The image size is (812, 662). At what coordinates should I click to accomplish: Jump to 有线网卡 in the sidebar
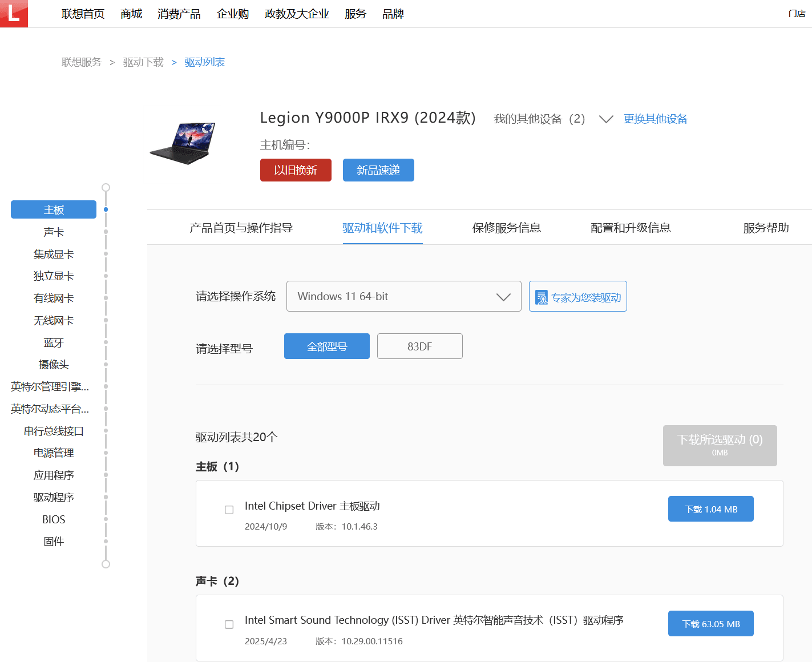(x=54, y=298)
